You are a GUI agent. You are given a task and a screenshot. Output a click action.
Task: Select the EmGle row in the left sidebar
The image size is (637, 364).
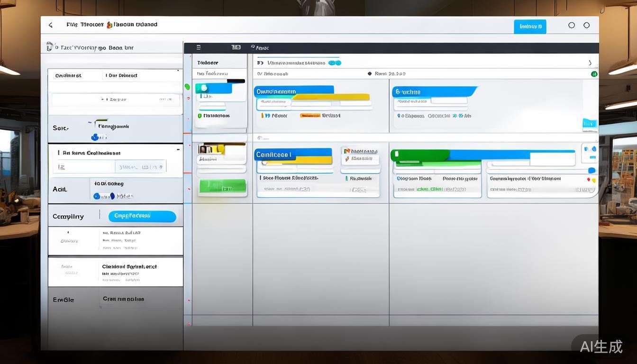[x=64, y=300]
